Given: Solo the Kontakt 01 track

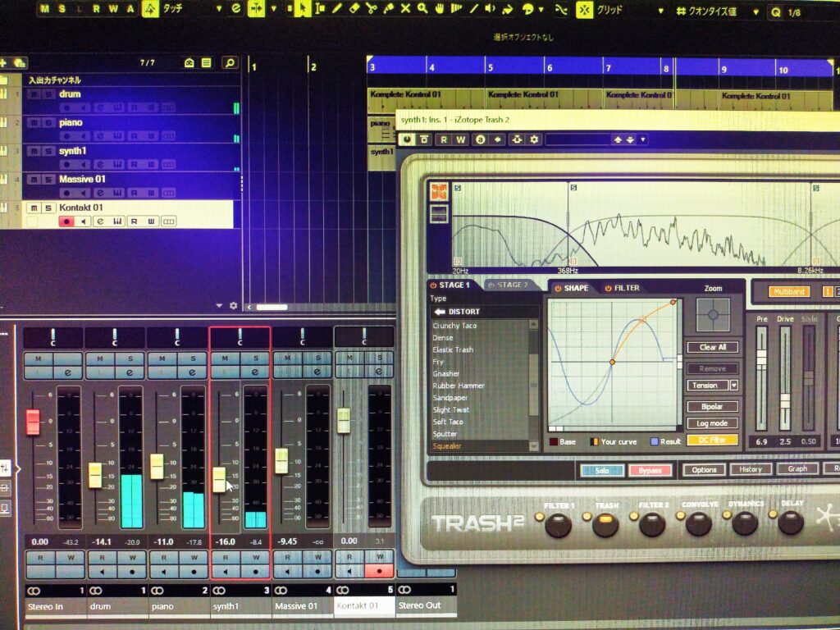Looking at the screenshot, I should point(48,208).
